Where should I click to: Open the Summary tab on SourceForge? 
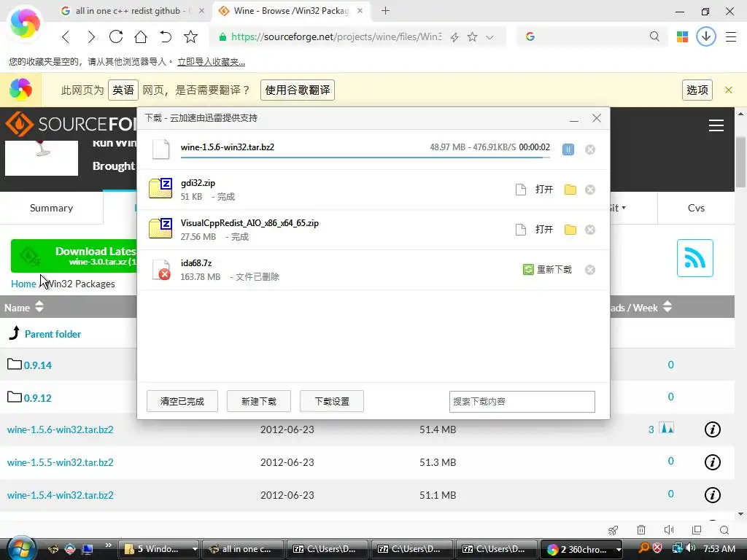coord(52,208)
